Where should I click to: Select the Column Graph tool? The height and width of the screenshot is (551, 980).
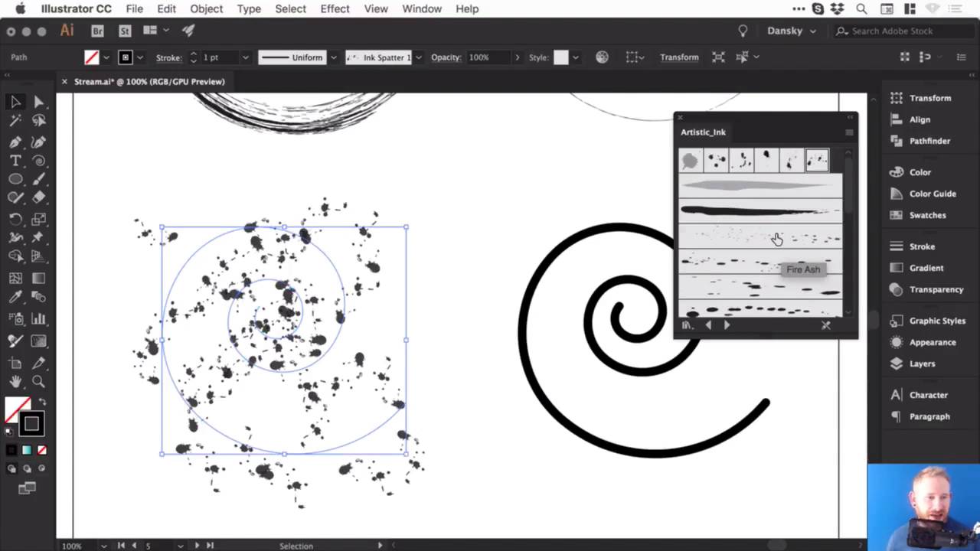(38, 319)
